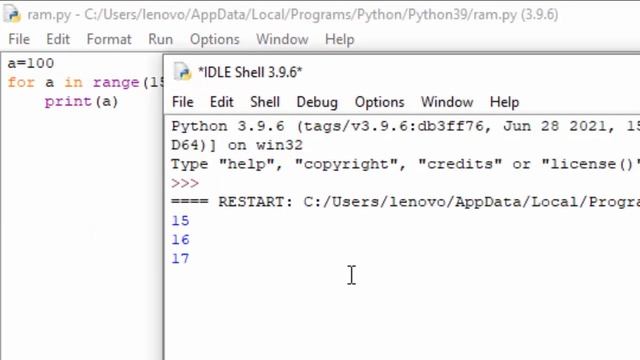The width and height of the screenshot is (640, 360).
Task: Click the >>> prompt in IDLE Shell
Action: click(185, 183)
